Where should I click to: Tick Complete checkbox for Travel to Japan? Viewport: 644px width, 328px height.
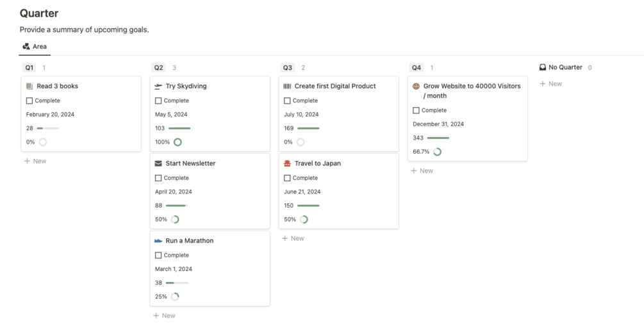point(287,178)
